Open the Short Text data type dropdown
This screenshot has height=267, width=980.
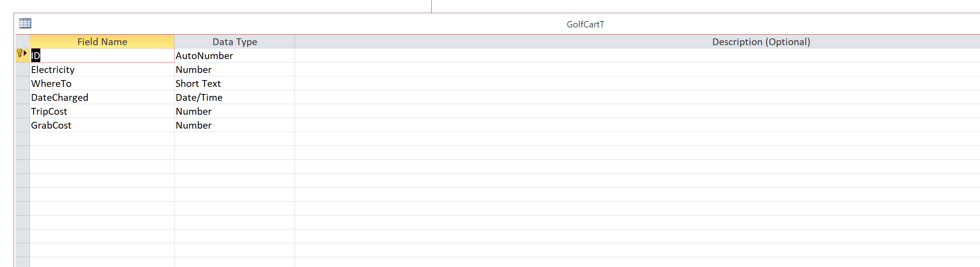[x=234, y=83]
